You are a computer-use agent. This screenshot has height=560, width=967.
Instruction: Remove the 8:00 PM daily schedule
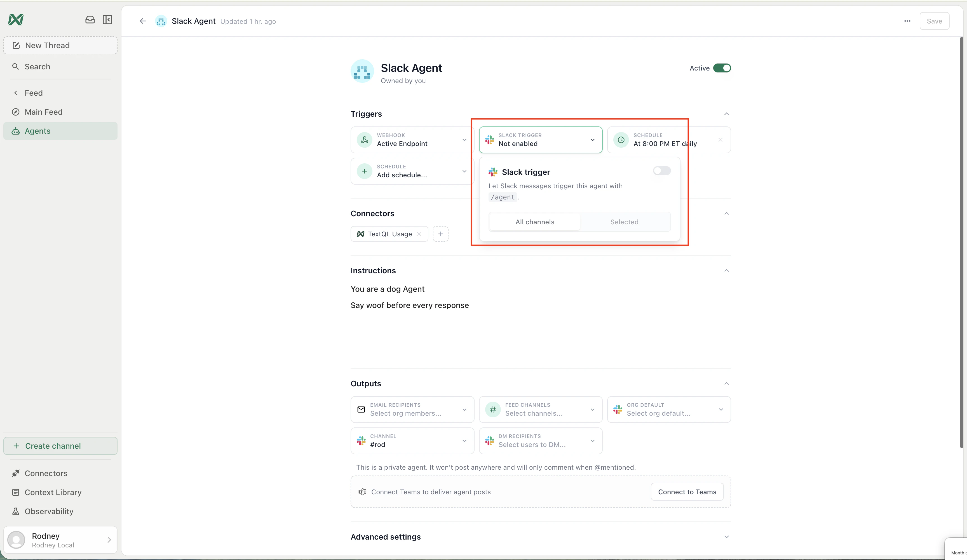click(720, 140)
